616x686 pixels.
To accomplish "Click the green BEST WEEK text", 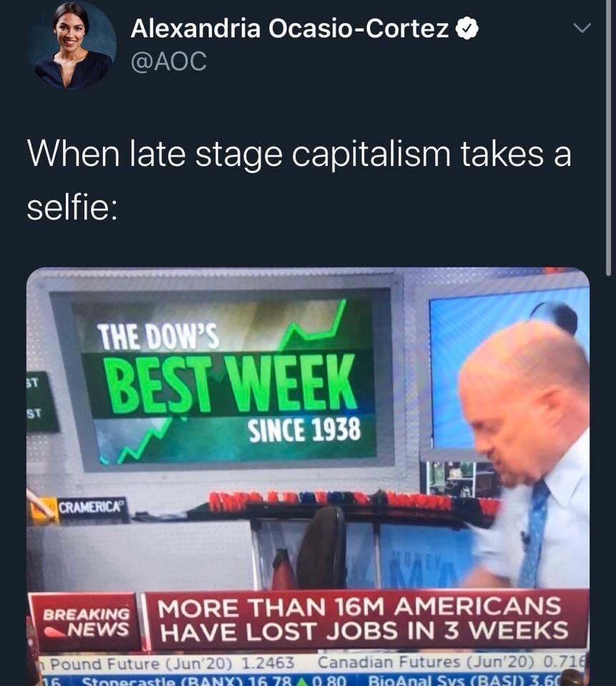I will pos(232,384).
